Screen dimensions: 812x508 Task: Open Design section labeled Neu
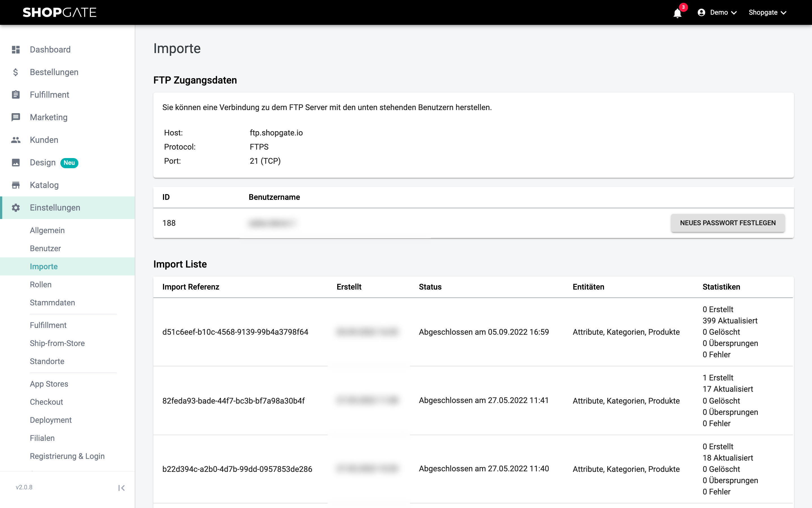click(x=67, y=163)
